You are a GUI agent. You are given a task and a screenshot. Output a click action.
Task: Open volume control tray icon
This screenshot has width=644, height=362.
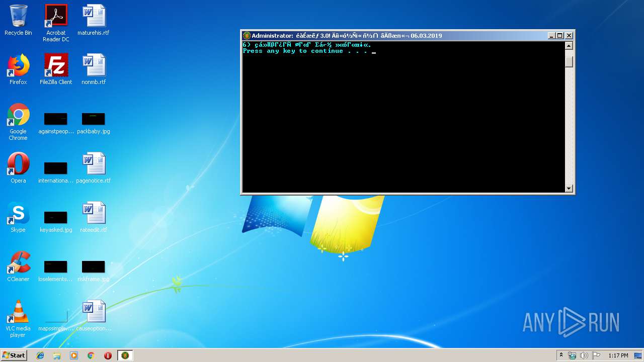click(584, 355)
